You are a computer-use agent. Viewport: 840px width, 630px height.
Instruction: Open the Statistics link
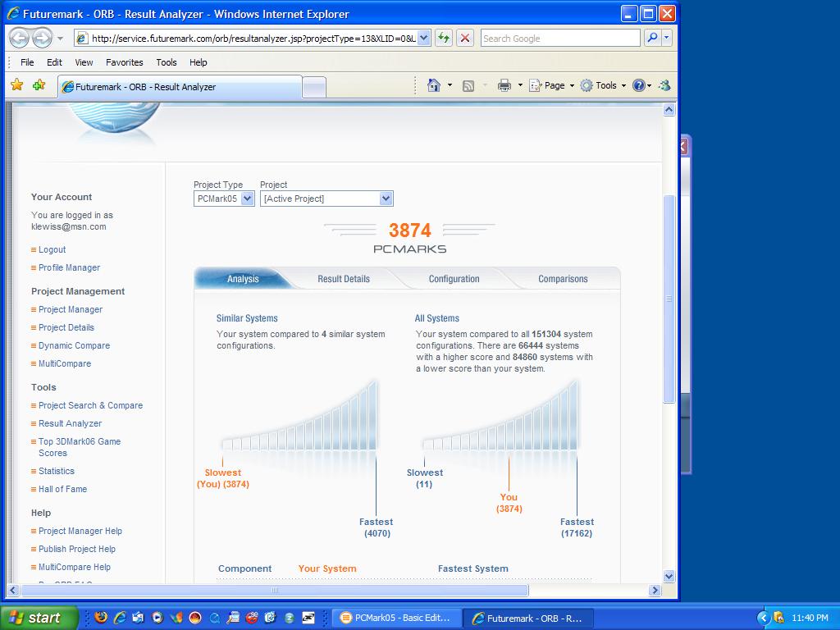(x=57, y=471)
